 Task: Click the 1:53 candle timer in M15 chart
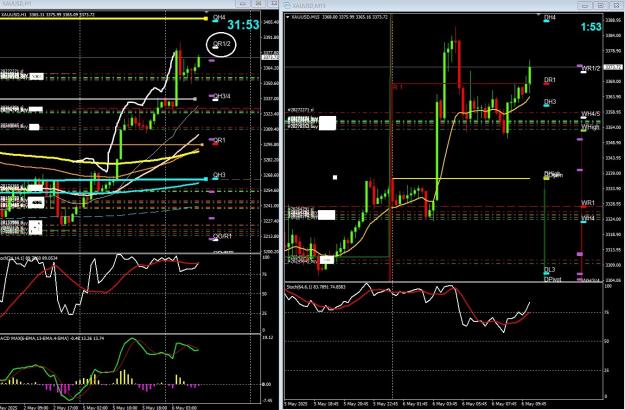[x=591, y=27]
